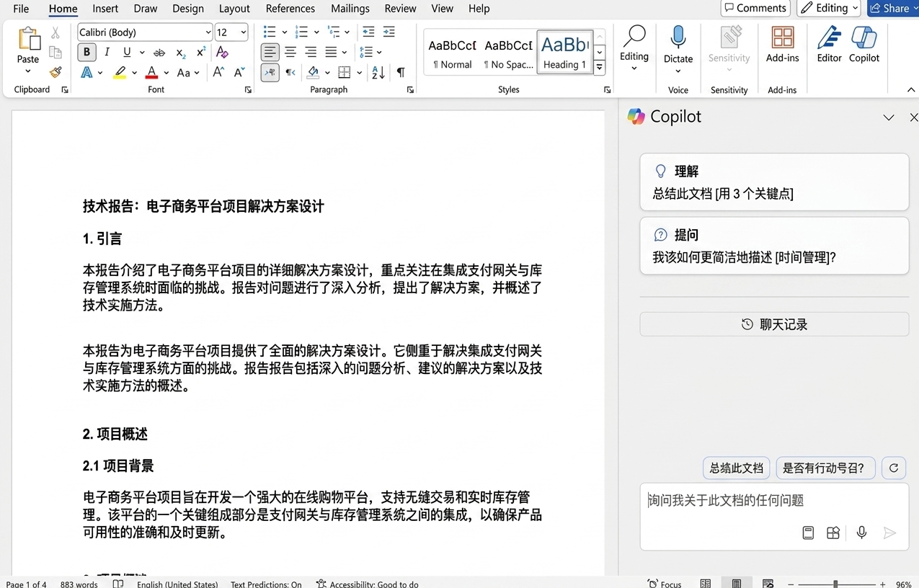Select the Format Painter brush icon
The width and height of the screenshot is (919, 588).
point(56,72)
